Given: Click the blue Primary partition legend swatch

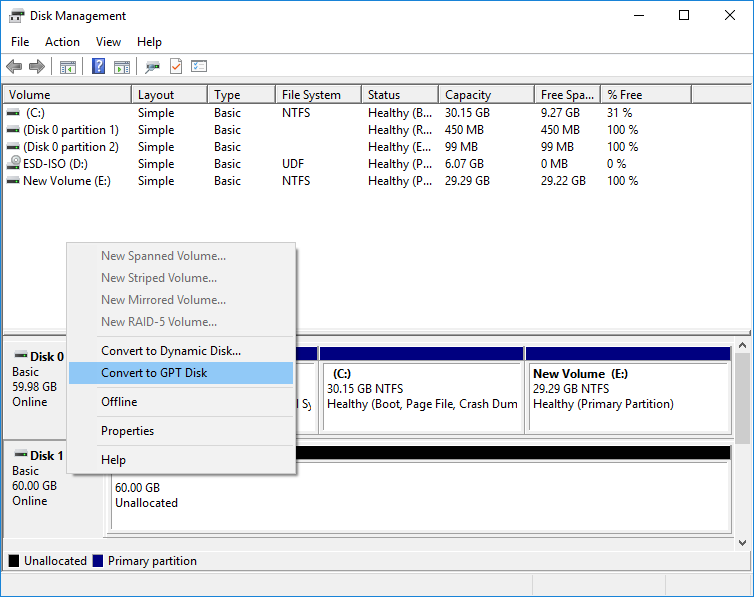Looking at the screenshot, I should 98,561.
